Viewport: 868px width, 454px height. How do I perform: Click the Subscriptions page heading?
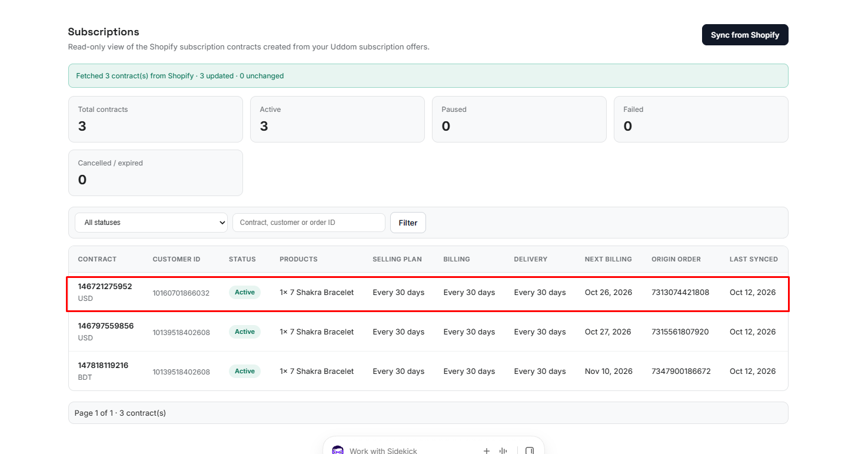pyautogui.click(x=104, y=32)
